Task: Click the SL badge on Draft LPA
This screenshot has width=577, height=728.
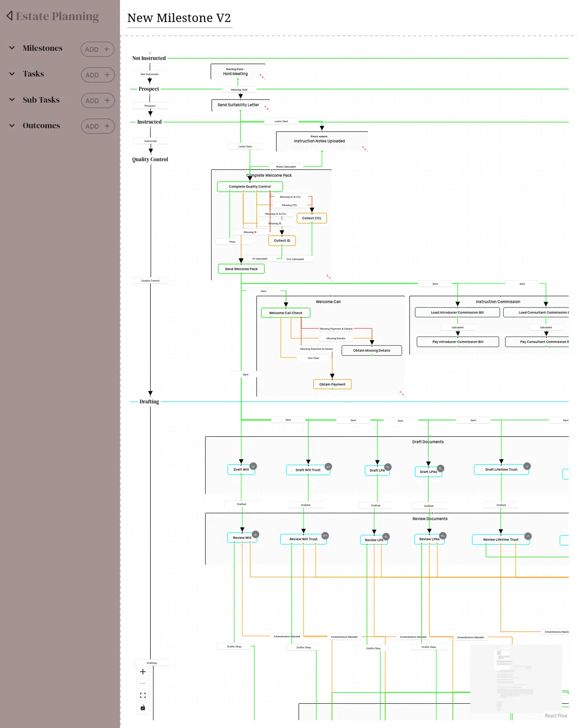Action: (387, 467)
